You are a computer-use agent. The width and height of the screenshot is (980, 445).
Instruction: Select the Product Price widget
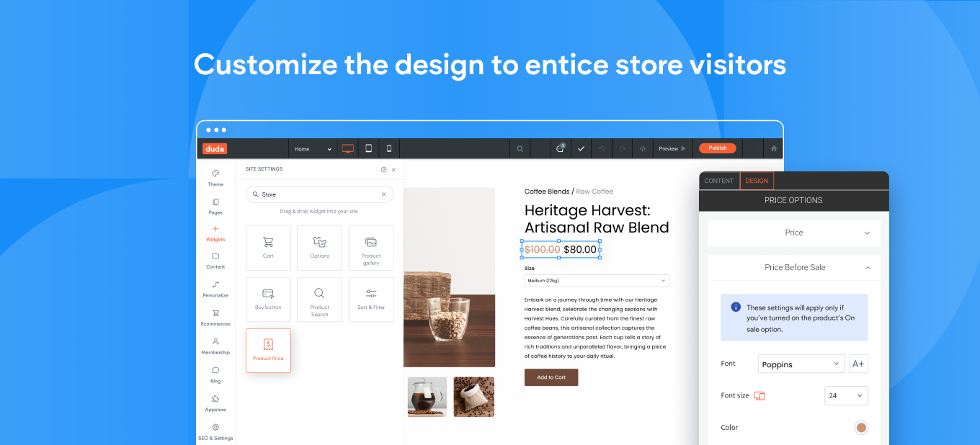pyautogui.click(x=268, y=351)
